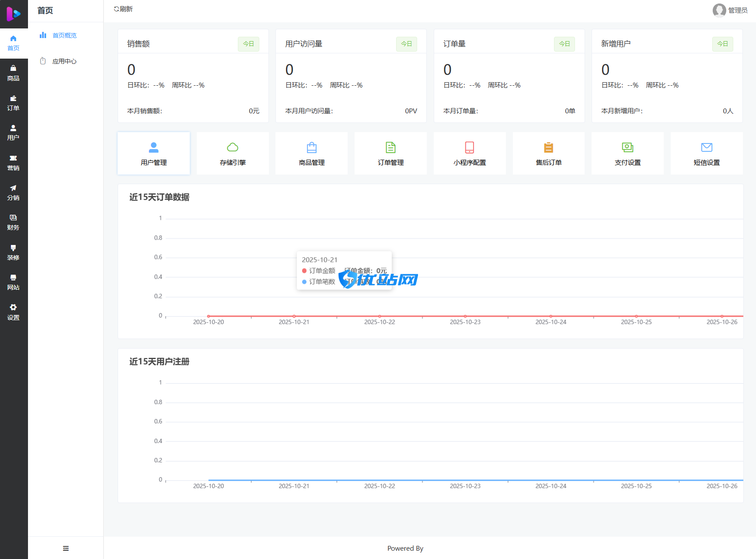
Task: Select the 装修 sidebar icon
Action: pyautogui.click(x=14, y=252)
